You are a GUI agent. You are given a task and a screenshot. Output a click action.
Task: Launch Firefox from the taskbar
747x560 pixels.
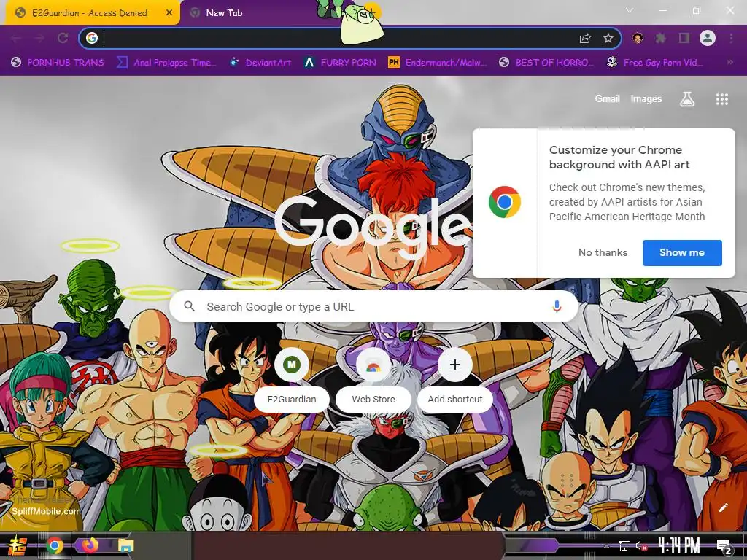(x=90, y=545)
